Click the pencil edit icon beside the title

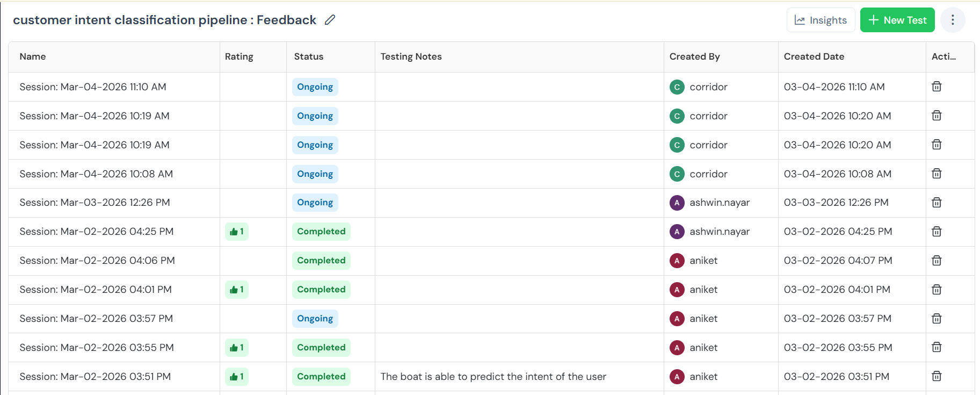330,20
